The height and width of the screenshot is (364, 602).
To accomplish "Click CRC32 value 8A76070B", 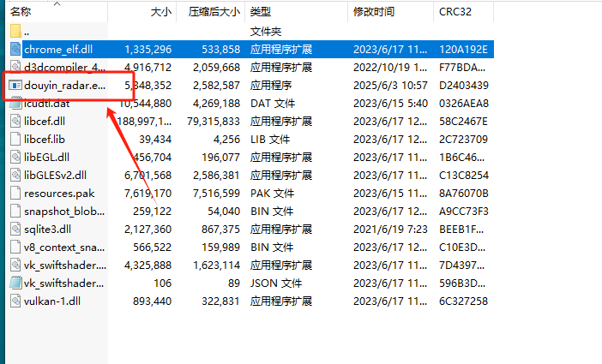I will [x=464, y=194].
